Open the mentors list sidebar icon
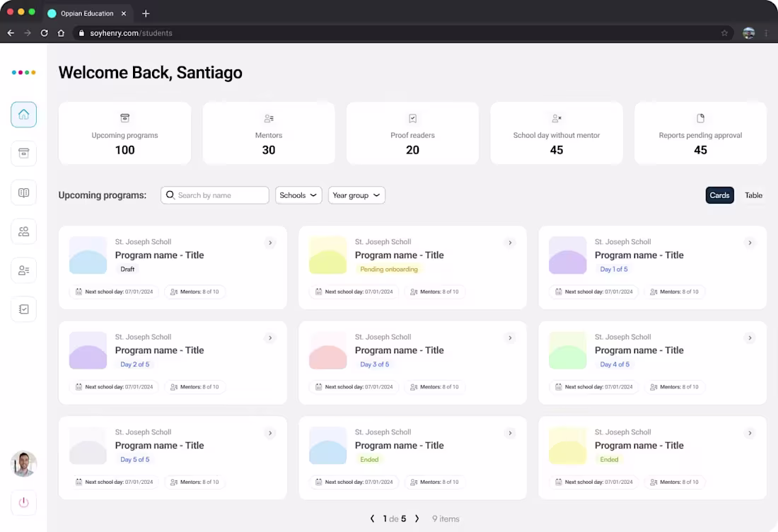 click(23, 270)
